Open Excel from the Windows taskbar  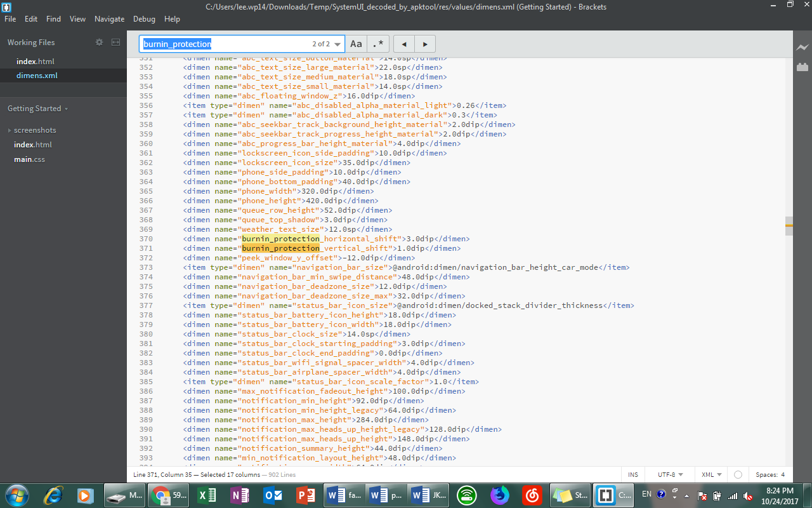207,495
